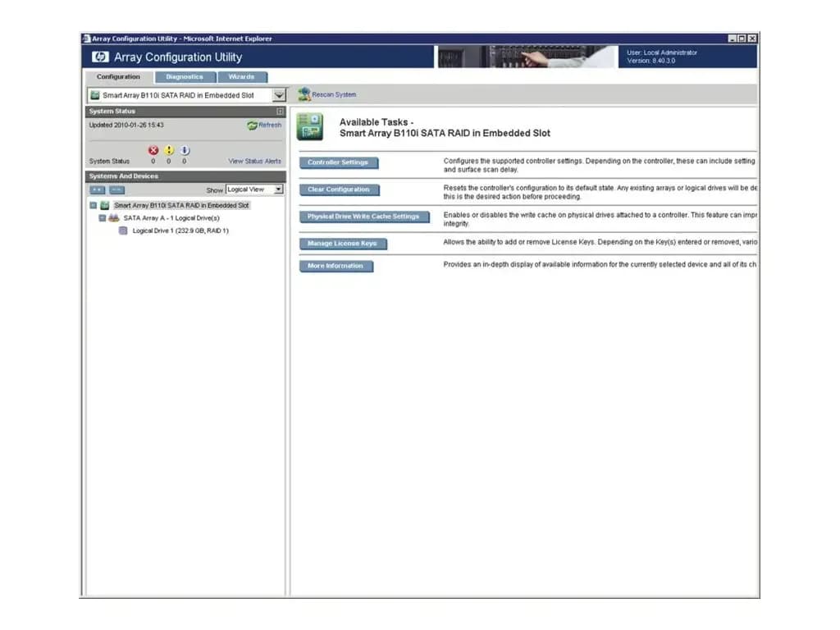Select SATA Array A - 1 Logical Drive(s)

171,218
